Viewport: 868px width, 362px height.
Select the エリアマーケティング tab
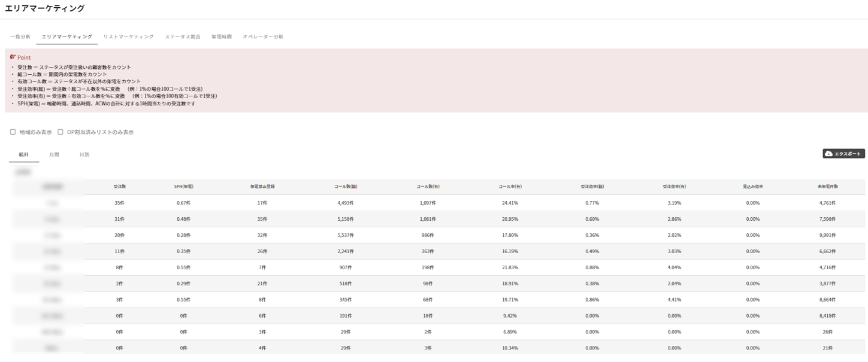pos(66,37)
